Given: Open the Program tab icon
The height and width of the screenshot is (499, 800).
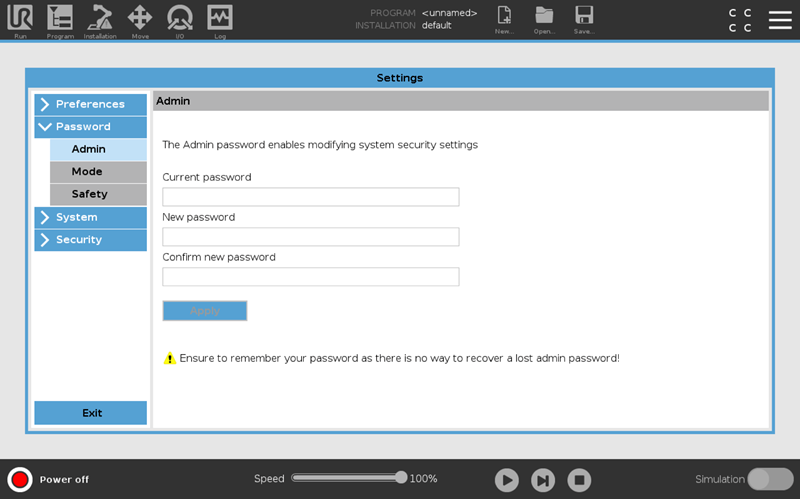Looking at the screenshot, I should coord(60,19).
